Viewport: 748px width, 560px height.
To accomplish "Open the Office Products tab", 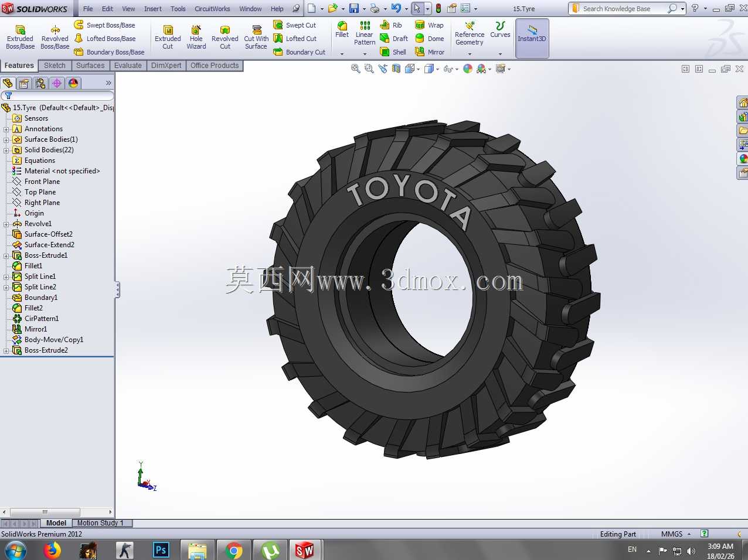I will point(215,66).
